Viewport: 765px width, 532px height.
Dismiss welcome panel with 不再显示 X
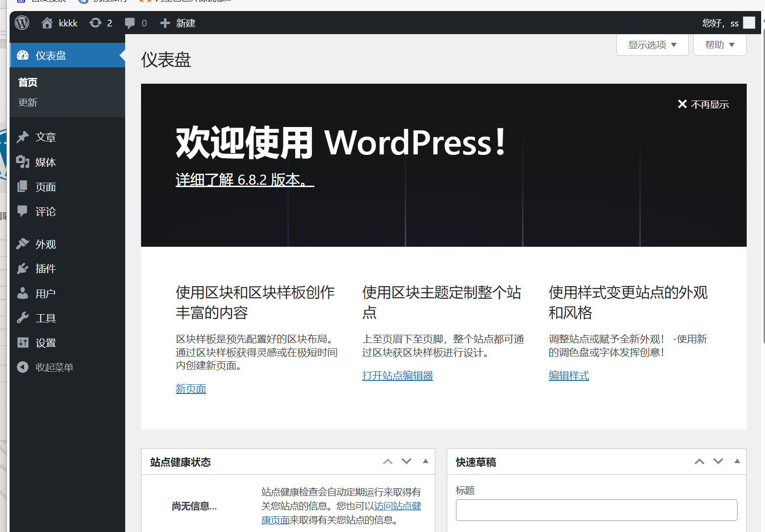click(x=703, y=104)
